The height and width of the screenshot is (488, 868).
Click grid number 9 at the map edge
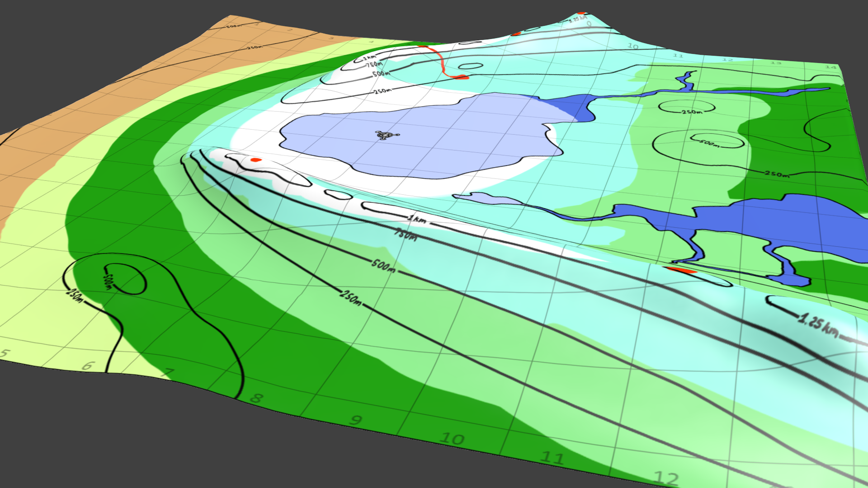coord(356,420)
